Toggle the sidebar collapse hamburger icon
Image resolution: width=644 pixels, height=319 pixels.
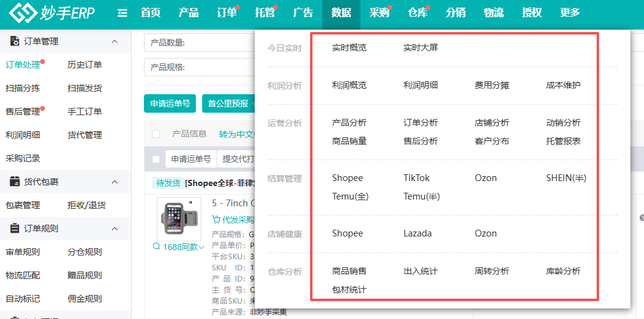point(122,13)
